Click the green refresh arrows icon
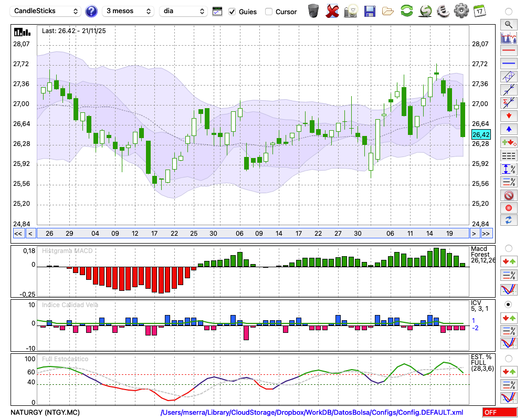The image size is (525, 420). [x=406, y=10]
